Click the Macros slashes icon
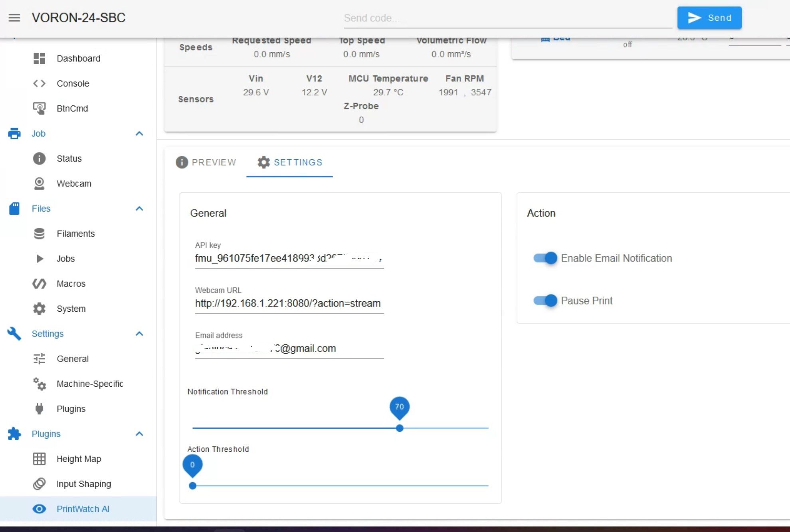The width and height of the screenshot is (790, 532). click(x=39, y=284)
